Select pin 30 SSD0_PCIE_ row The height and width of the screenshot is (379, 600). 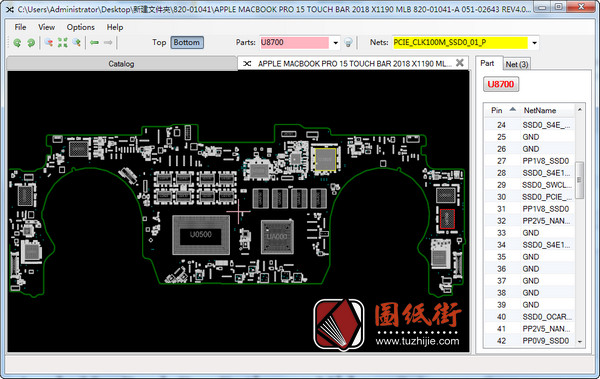click(x=530, y=197)
